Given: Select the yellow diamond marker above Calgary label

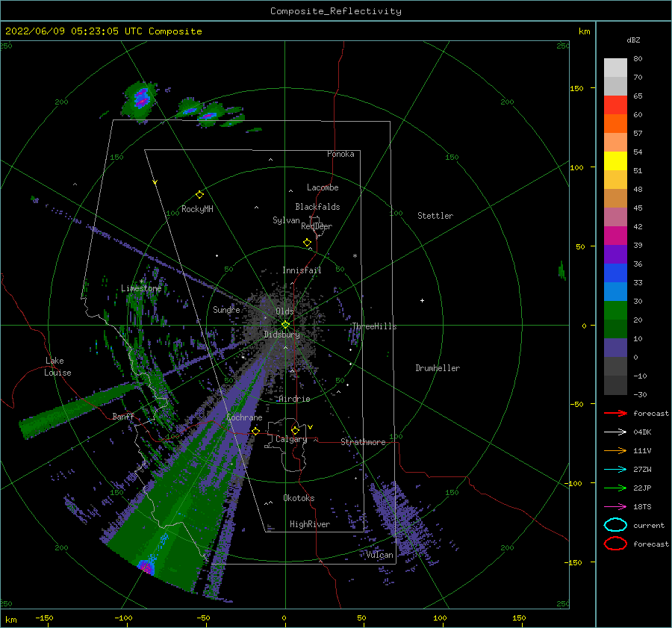Looking at the screenshot, I should (x=295, y=430).
